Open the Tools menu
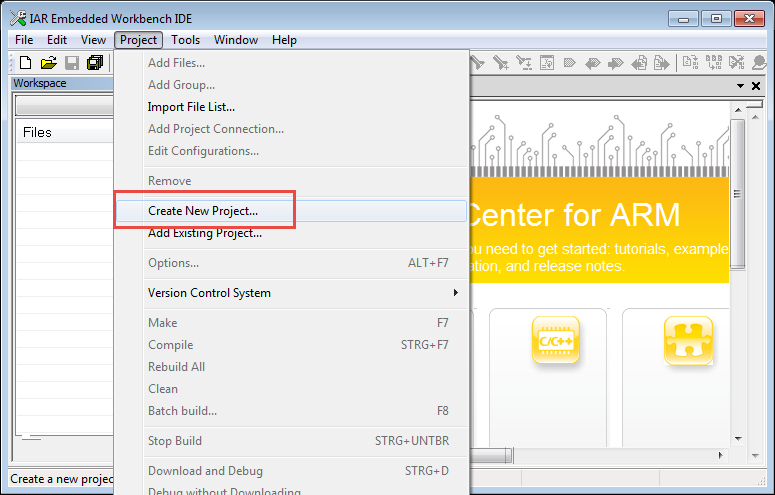This screenshot has height=495, width=775. [x=185, y=40]
